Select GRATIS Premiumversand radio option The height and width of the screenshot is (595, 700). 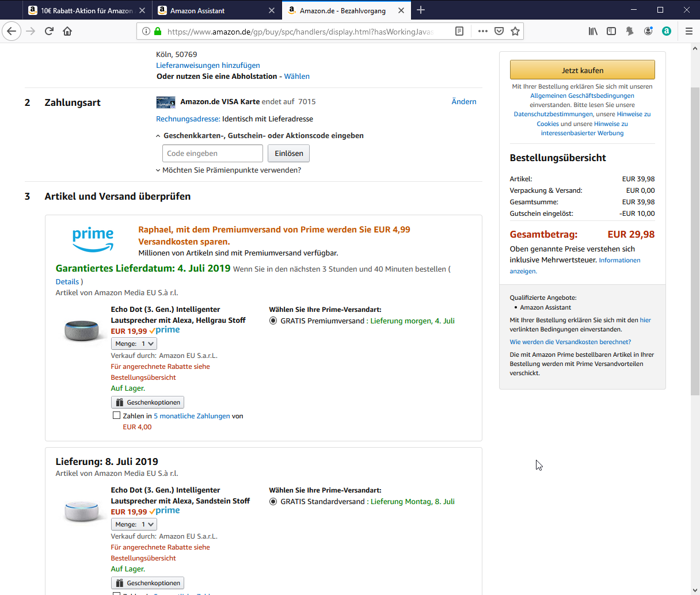pos(273,321)
